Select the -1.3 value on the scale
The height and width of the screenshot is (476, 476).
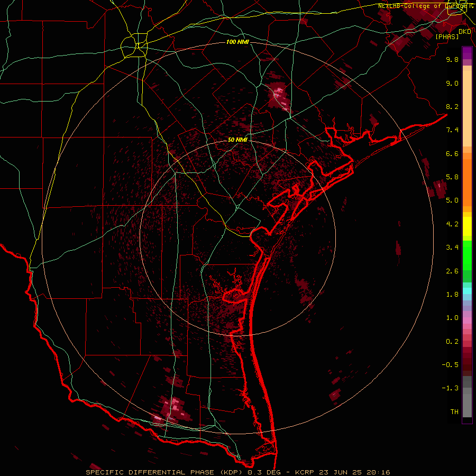pos(450,388)
